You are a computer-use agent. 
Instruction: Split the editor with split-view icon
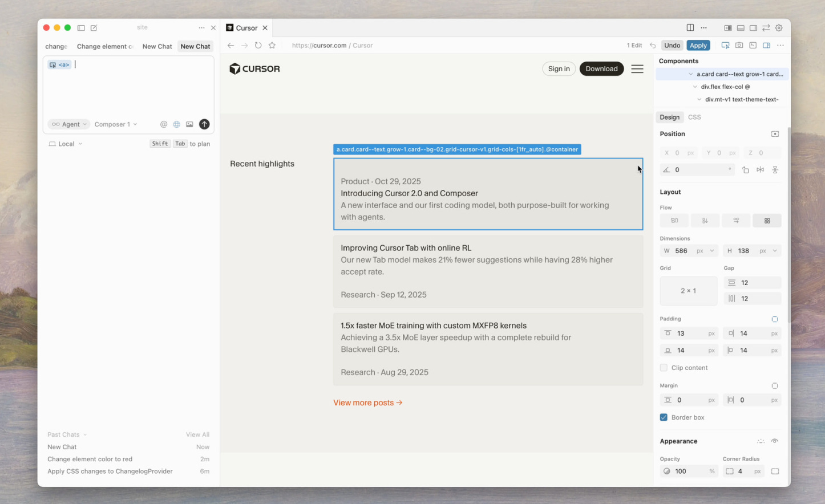coord(690,27)
